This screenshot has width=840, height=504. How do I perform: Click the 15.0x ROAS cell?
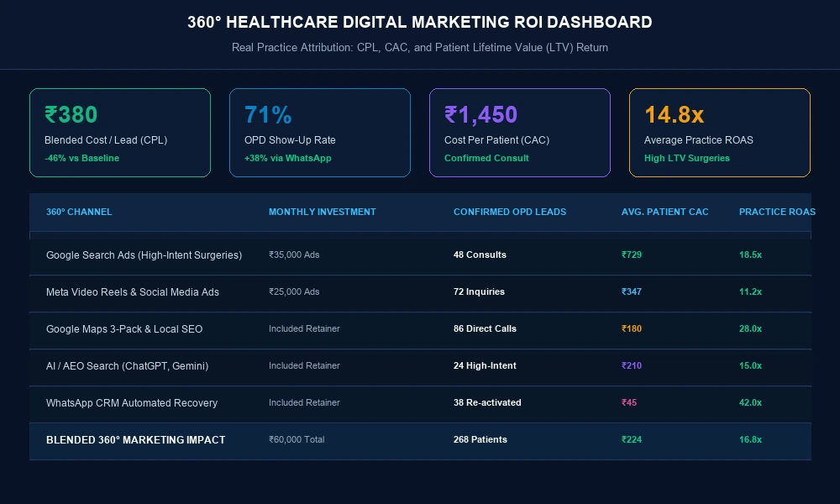pyautogui.click(x=750, y=365)
